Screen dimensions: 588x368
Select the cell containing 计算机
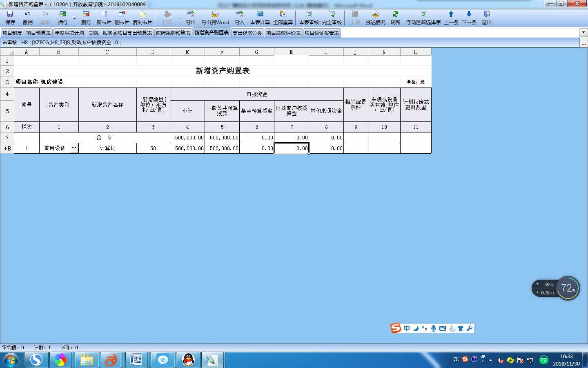point(107,148)
